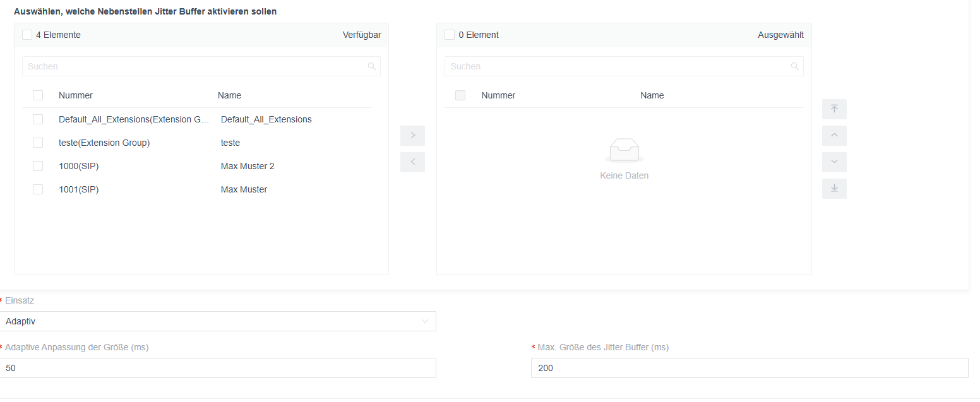Viewport: 980px width, 402px height.
Task: Toggle the '0 Element' select-all checkbox
Action: point(450,35)
